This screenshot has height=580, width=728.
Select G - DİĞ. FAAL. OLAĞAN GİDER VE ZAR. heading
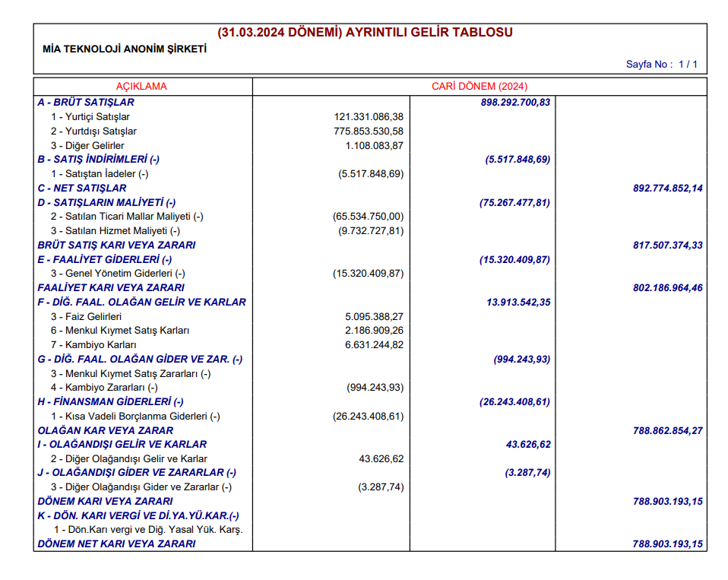pyautogui.click(x=141, y=360)
